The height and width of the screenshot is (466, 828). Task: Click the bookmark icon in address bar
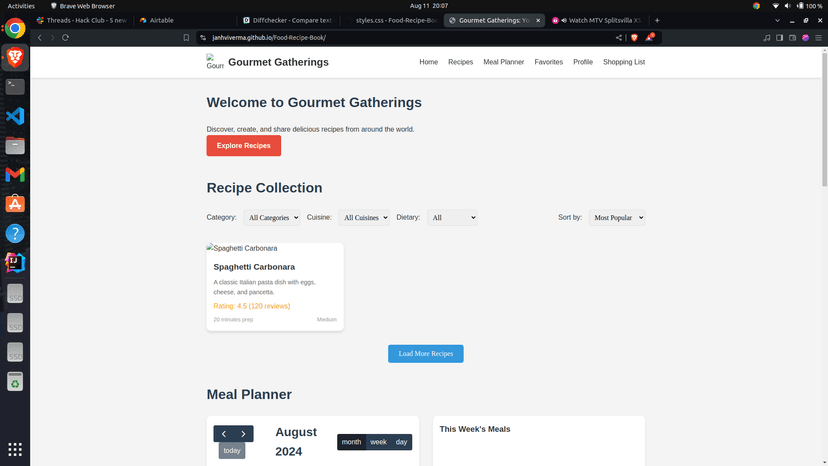point(186,37)
